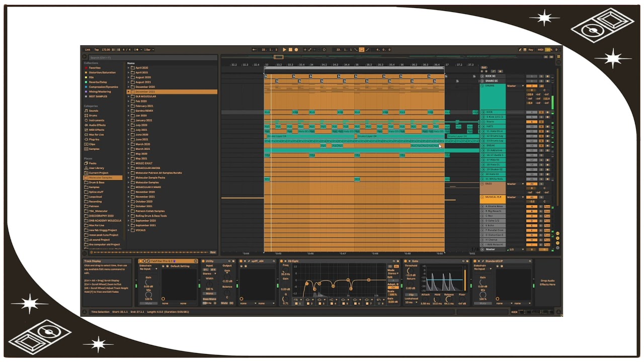Open the Favorites collection
This screenshot has width=644, height=362.
tap(95, 68)
